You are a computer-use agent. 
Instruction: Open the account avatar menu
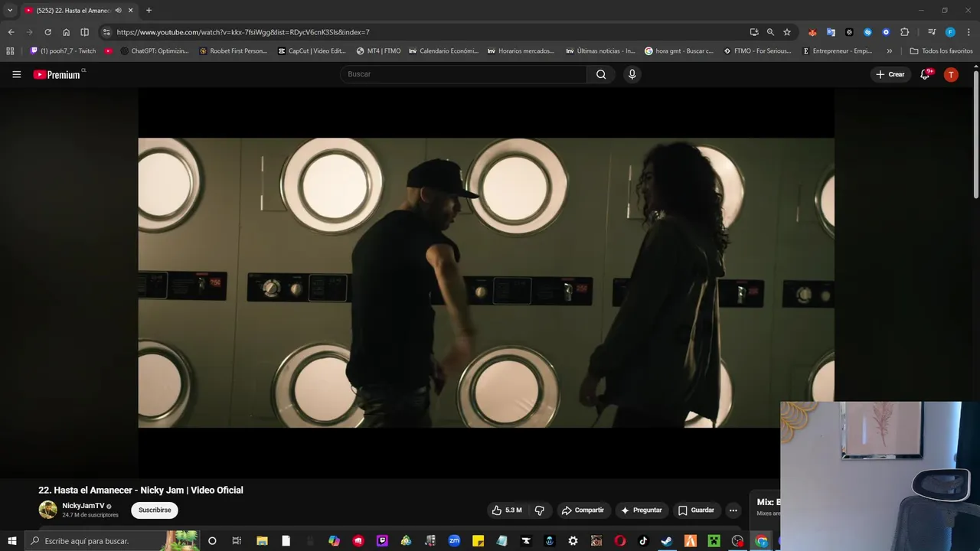click(951, 74)
